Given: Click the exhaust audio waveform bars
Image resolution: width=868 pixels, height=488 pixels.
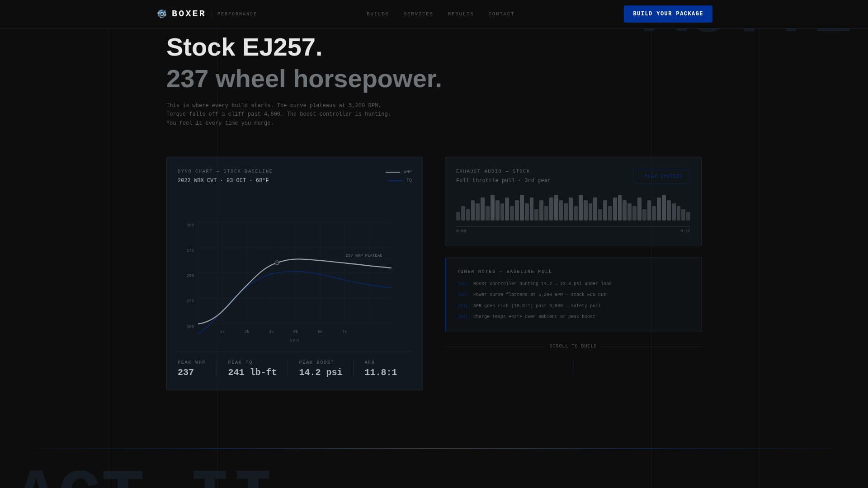Looking at the screenshot, I should click(x=573, y=208).
